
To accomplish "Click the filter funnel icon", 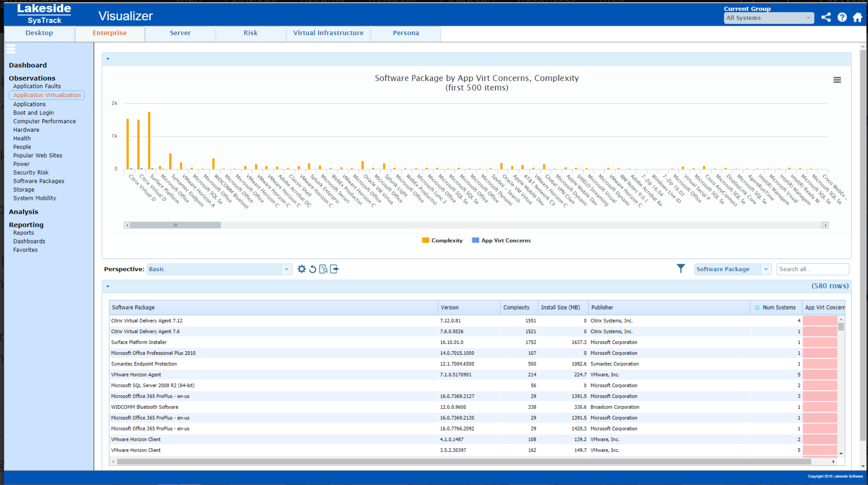I will [x=681, y=269].
